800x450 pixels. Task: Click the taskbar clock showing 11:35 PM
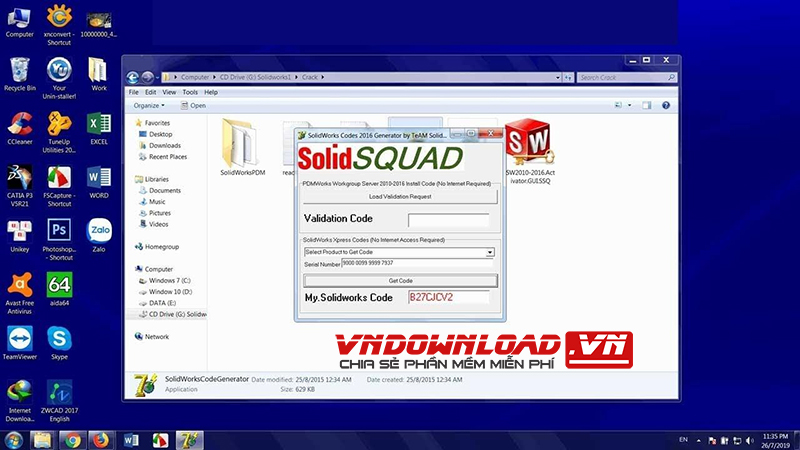point(776,441)
